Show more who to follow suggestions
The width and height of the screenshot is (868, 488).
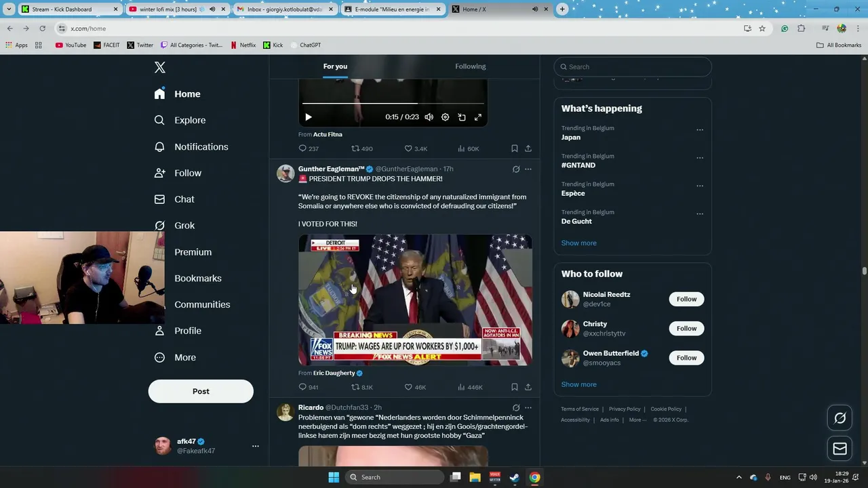(x=578, y=384)
